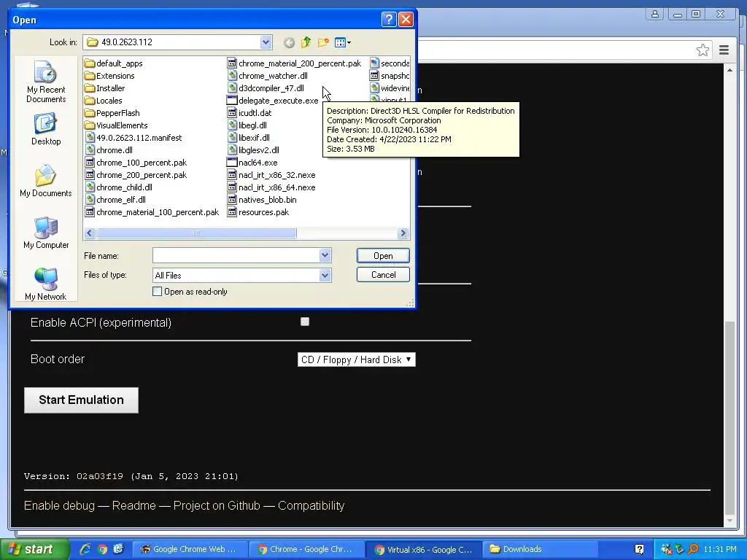
Task: Open My Recent Documents shortcut
Action: point(46,82)
